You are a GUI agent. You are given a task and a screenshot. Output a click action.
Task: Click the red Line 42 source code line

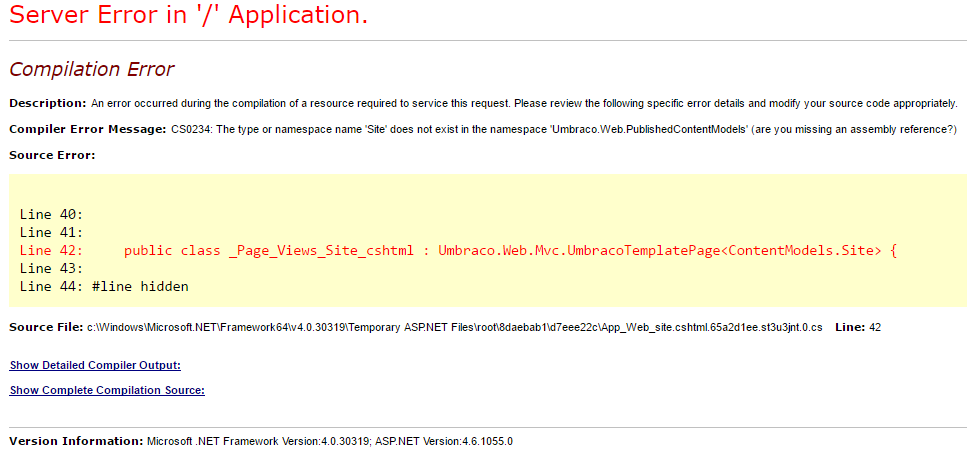(x=458, y=251)
